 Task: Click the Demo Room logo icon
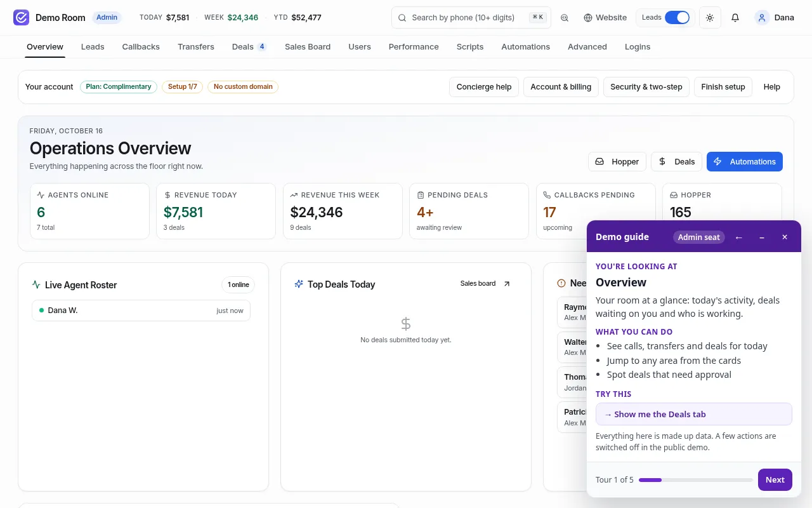click(21, 17)
